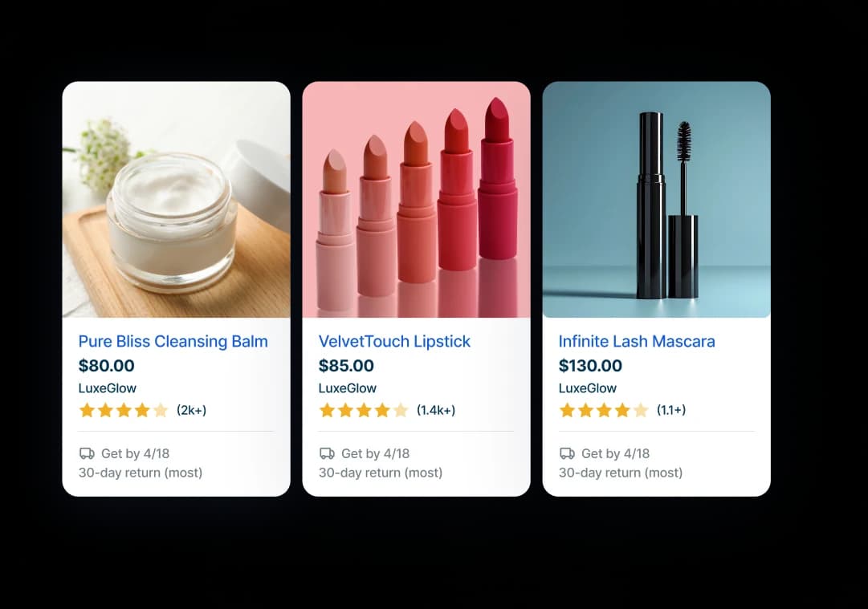Open Infinite Lash Mascara title link

click(637, 341)
